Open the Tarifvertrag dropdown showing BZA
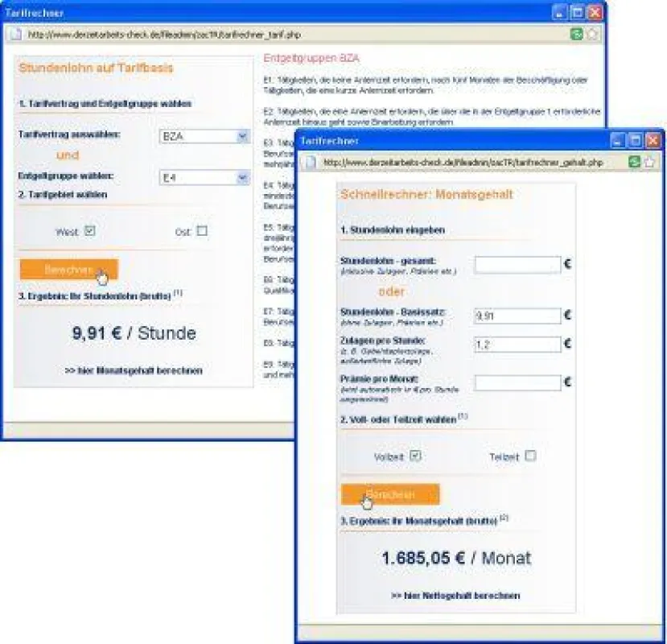667x644 pixels. (x=204, y=136)
